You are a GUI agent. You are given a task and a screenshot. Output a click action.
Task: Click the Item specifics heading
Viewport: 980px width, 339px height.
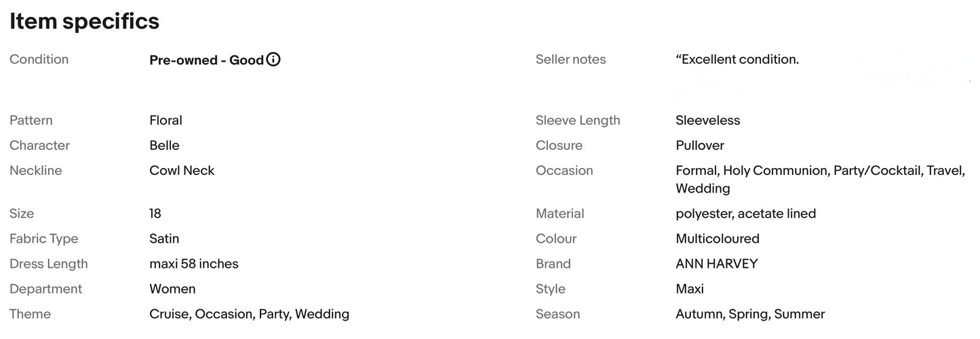84,22
